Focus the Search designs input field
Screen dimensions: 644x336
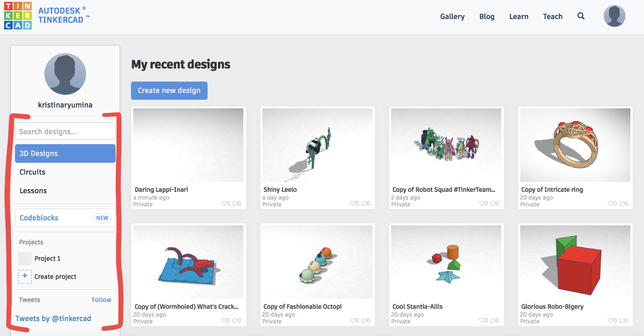click(x=65, y=131)
